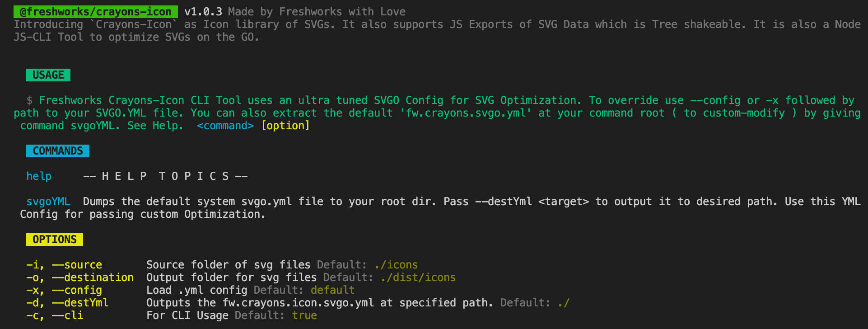Screen dimensions: 868x329
Task: Click the <command> placeholder in usage
Action: pyautogui.click(x=225, y=125)
